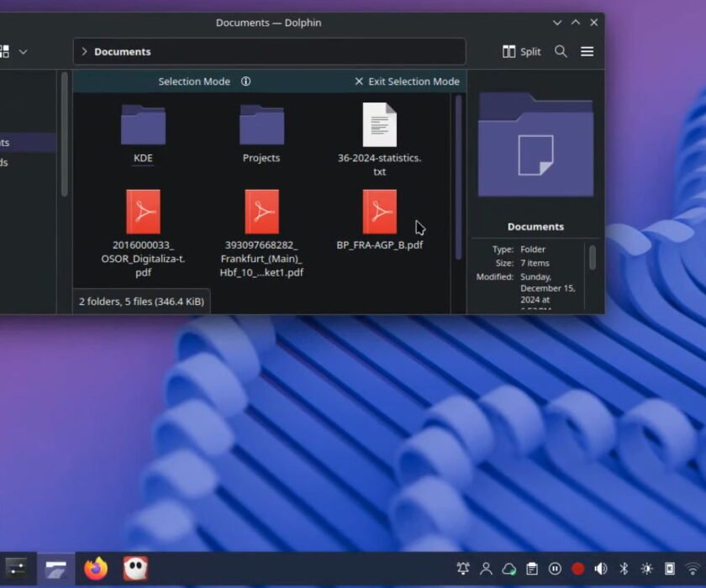Expand the breadcrumb arrow before Documents
This screenshot has height=588, width=706.
pos(84,51)
